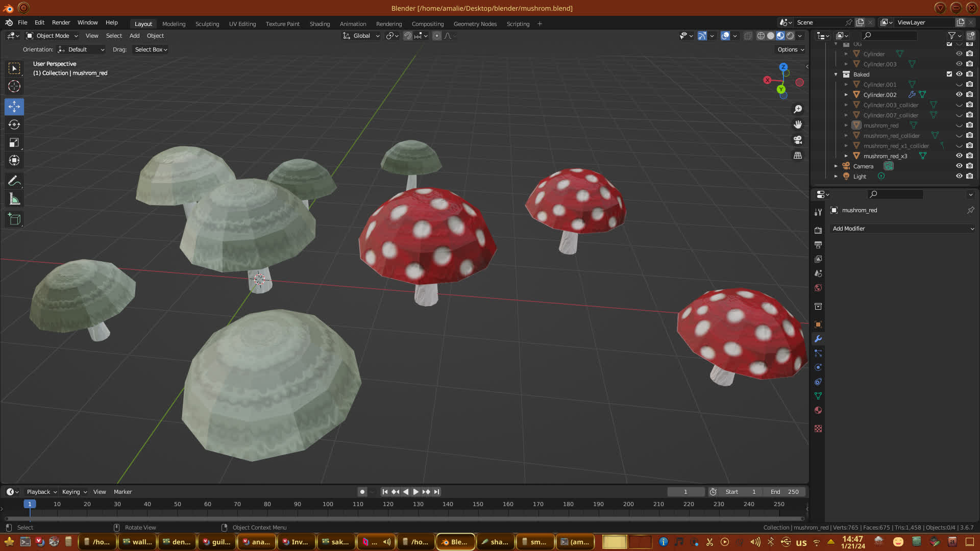Viewport: 980px width, 551px height.
Task: Toggle the camera view icon in viewport
Action: click(798, 140)
